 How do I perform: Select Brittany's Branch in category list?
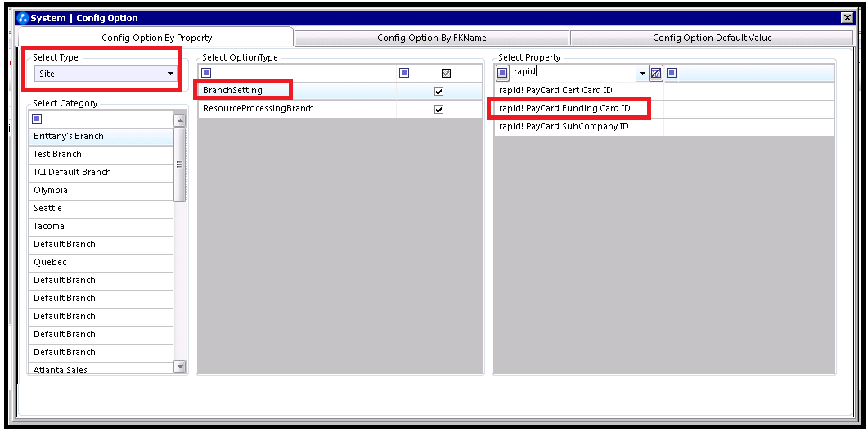click(101, 136)
